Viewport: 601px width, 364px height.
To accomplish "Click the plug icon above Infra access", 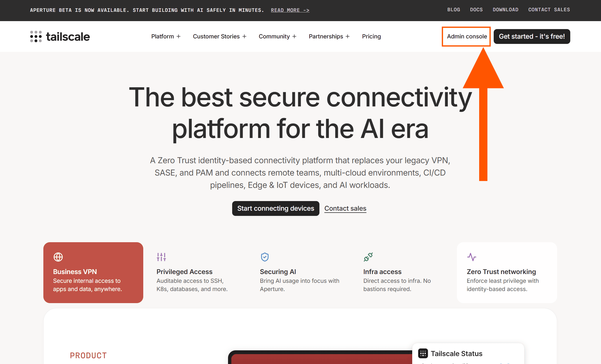I will tap(368, 257).
